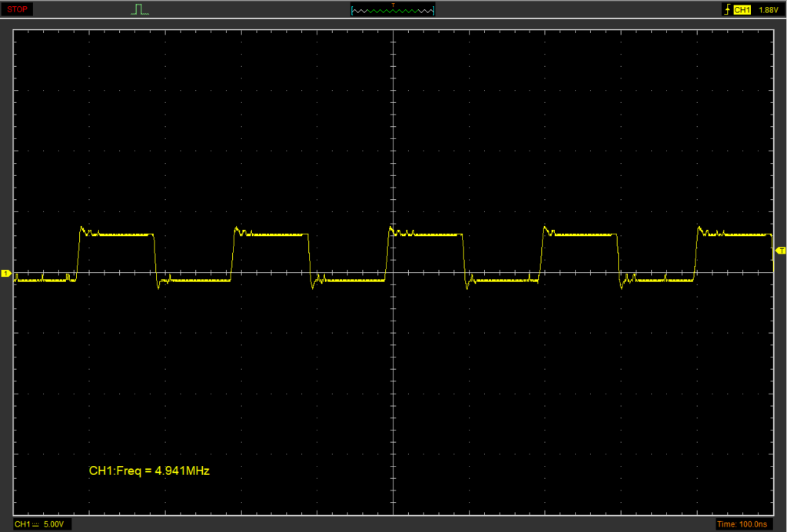Select the yellow CH1 trigger source badge
Viewport: 787px width, 532px height.
point(742,10)
